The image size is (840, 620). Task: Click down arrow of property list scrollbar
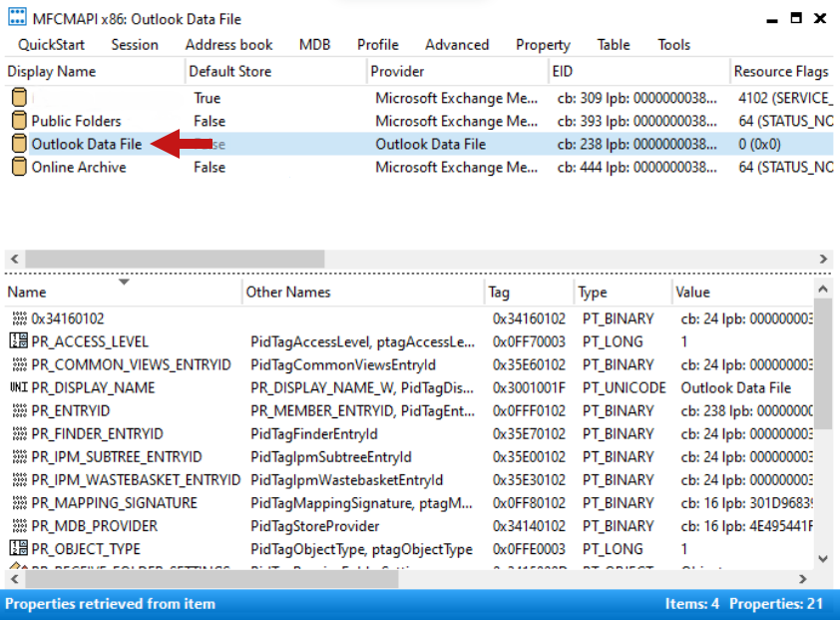coord(823,558)
